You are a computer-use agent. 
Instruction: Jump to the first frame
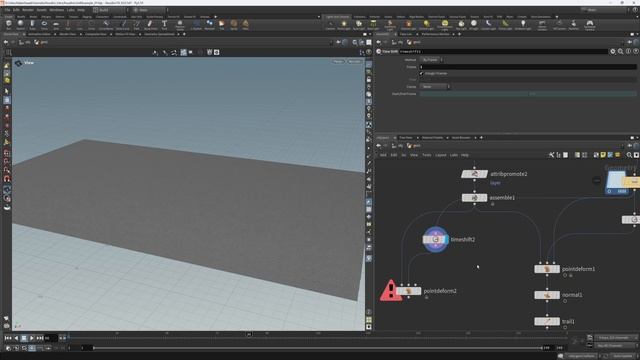[8, 338]
